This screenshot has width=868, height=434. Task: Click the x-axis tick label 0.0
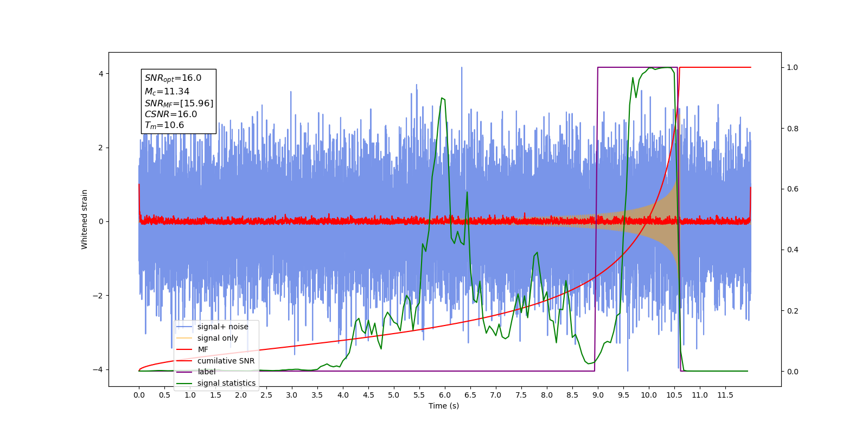pos(139,395)
